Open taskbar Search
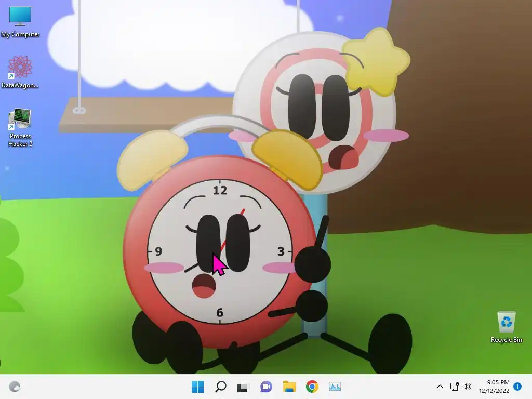This screenshot has width=532, height=399. click(220, 387)
